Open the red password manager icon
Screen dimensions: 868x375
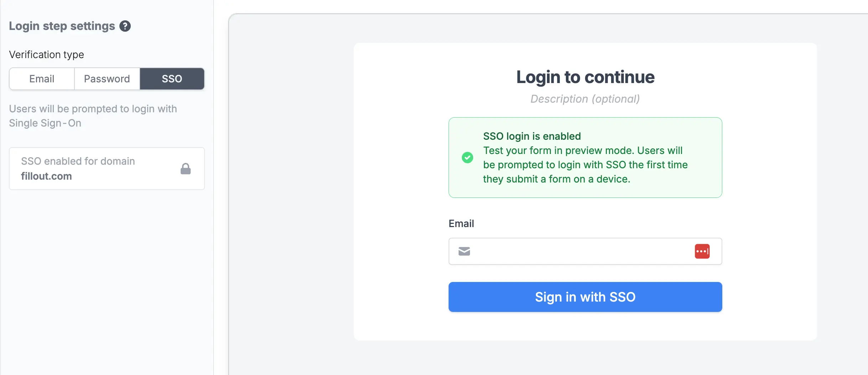(702, 251)
